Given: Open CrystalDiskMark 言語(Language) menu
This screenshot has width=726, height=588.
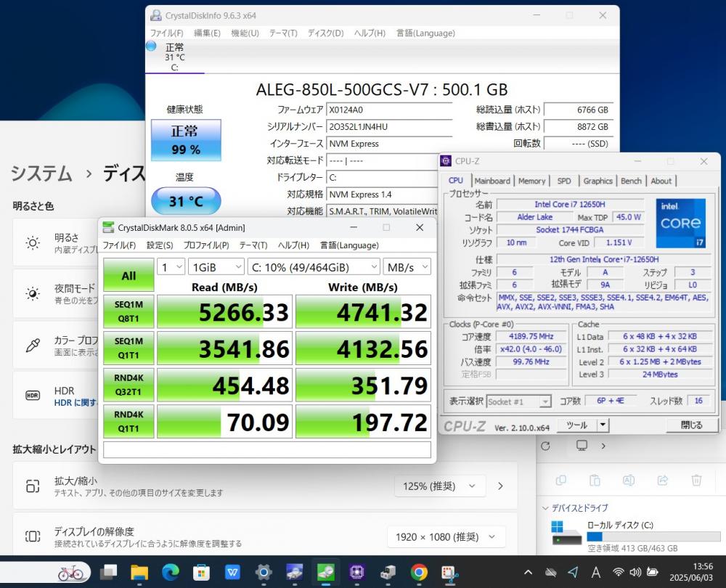Looking at the screenshot, I should [349, 245].
